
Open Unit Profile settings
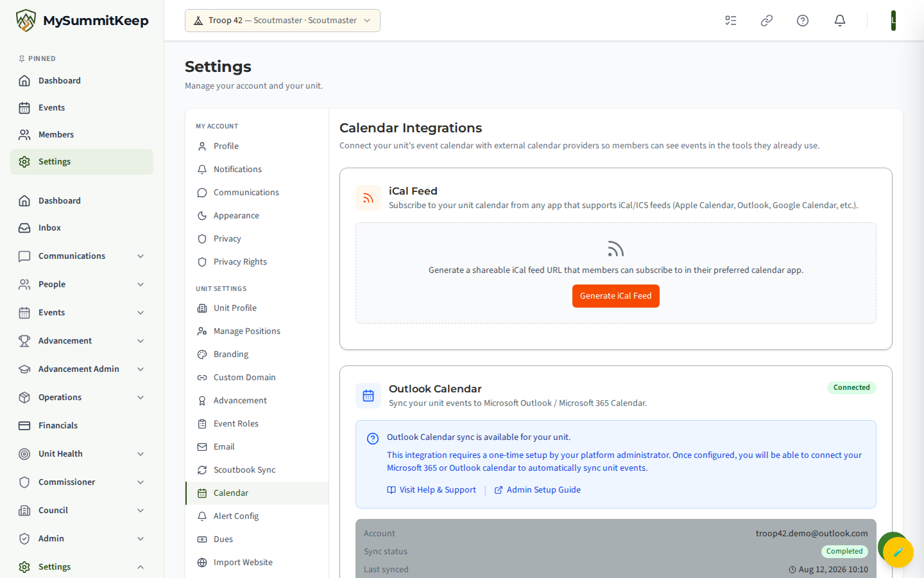tap(257, 308)
